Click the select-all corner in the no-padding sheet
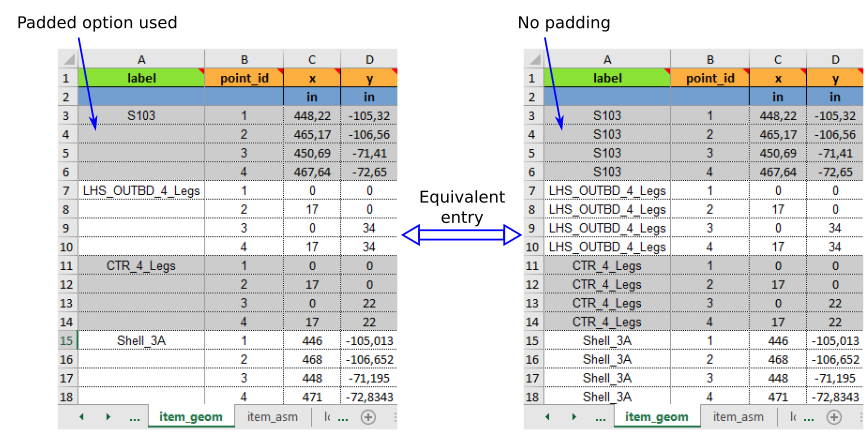Viewport: 866px width, 432px height. (533, 59)
